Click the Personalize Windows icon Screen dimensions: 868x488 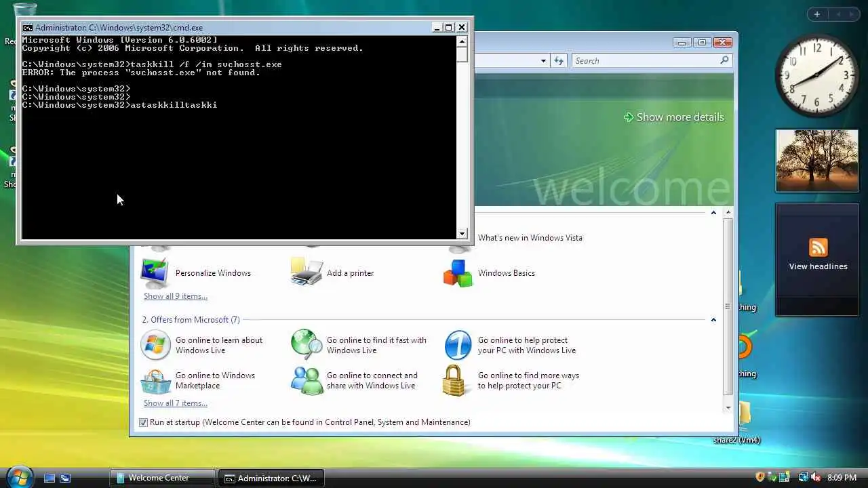pyautogui.click(x=155, y=272)
